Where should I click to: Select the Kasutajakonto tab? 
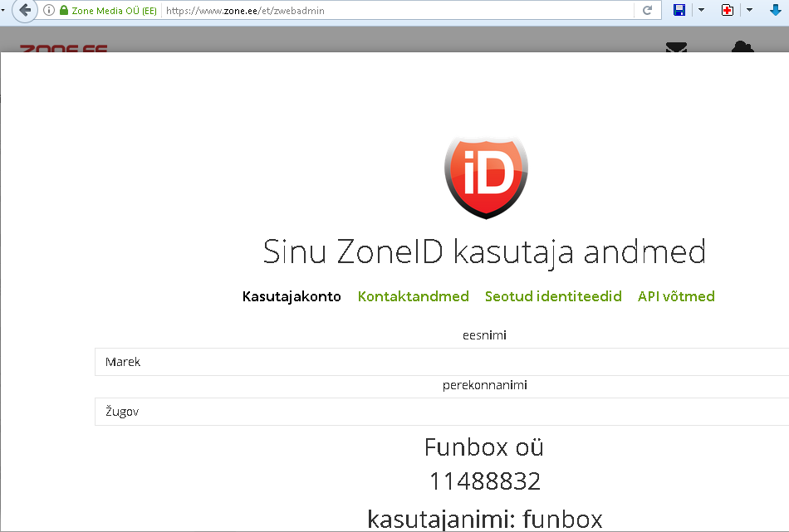pyautogui.click(x=292, y=296)
